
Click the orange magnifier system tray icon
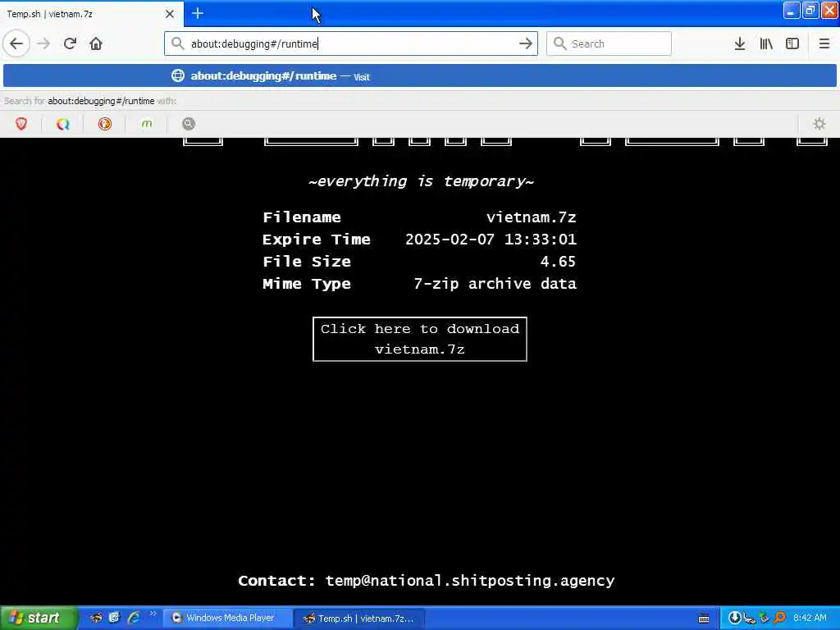(x=779, y=618)
